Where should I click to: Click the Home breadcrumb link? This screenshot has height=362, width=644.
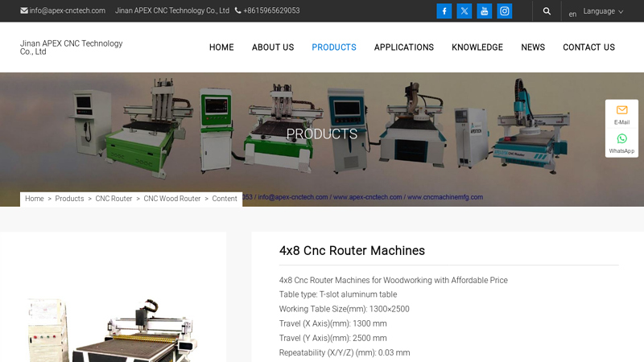[35, 199]
